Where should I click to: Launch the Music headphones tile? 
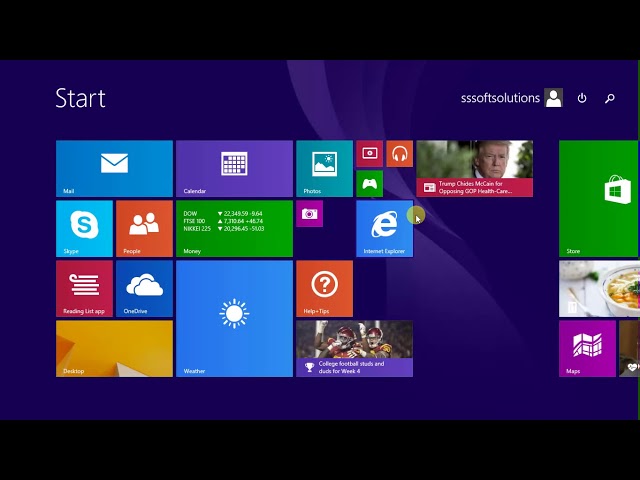pyautogui.click(x=400, y=153)
